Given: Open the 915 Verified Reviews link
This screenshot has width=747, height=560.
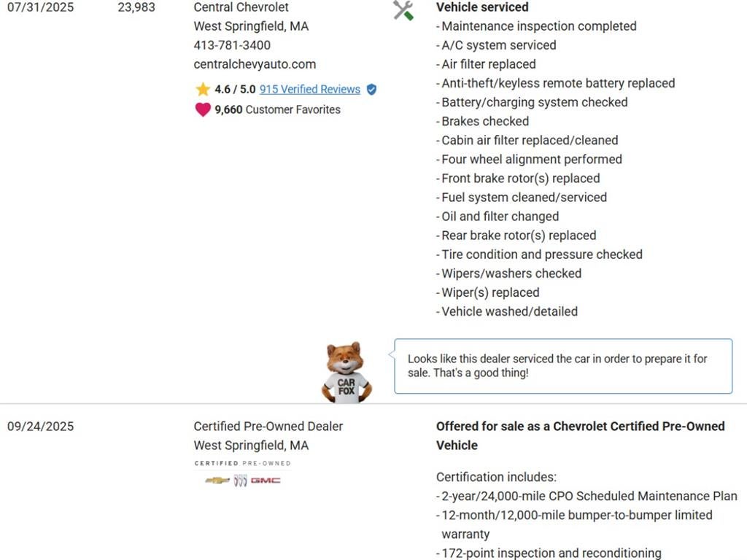Looking at the screenshot, I should [x=309, y=90].
